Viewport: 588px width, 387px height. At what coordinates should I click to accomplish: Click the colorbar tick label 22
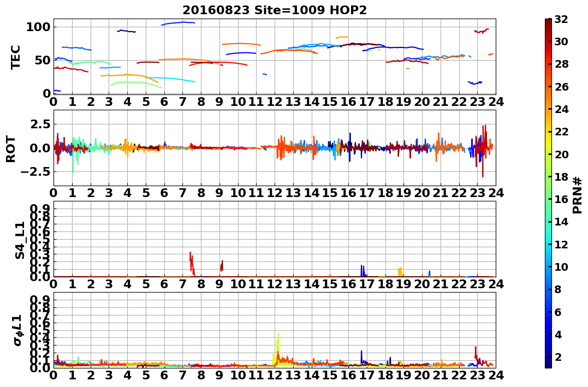[561, 132]
